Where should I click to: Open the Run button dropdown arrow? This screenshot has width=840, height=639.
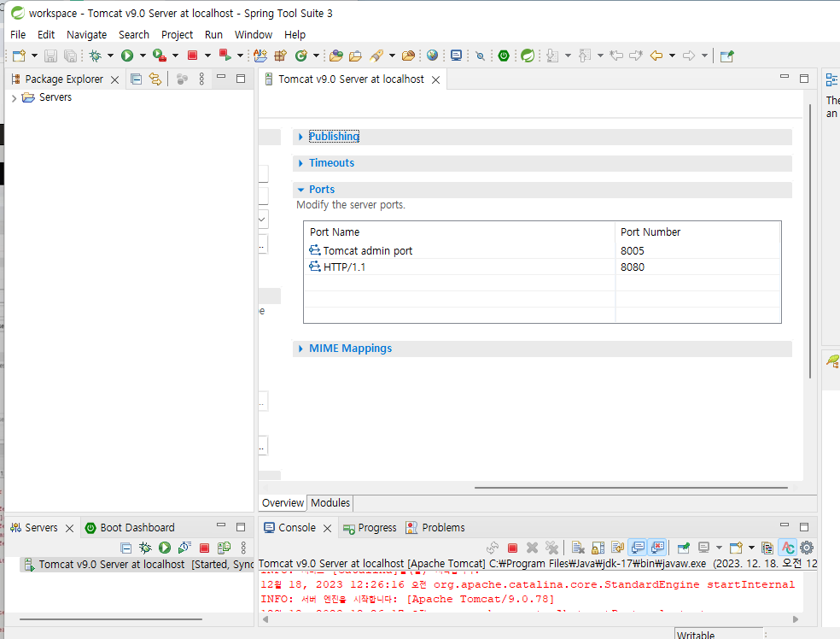[x=143, y=56]
